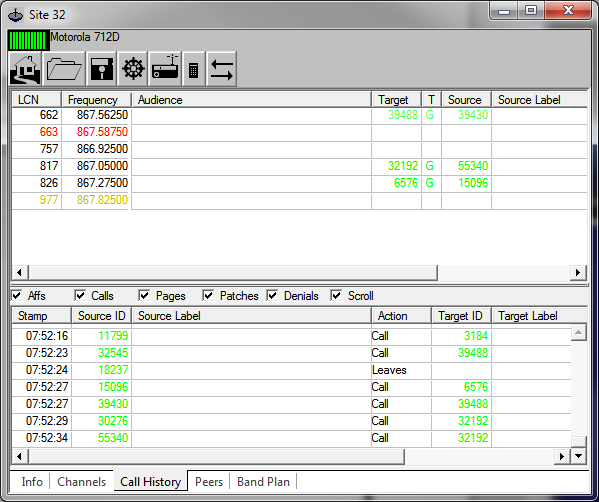This screenshot has height=502, width=599.
Task: Click the radio receiver toolbar icon
Action: tap(165, 69)
